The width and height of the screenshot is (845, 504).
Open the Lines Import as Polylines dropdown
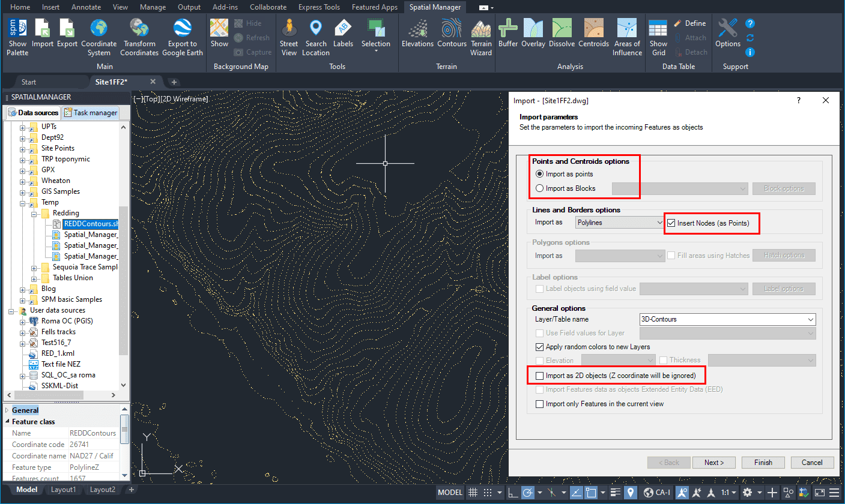pos(619,223)
